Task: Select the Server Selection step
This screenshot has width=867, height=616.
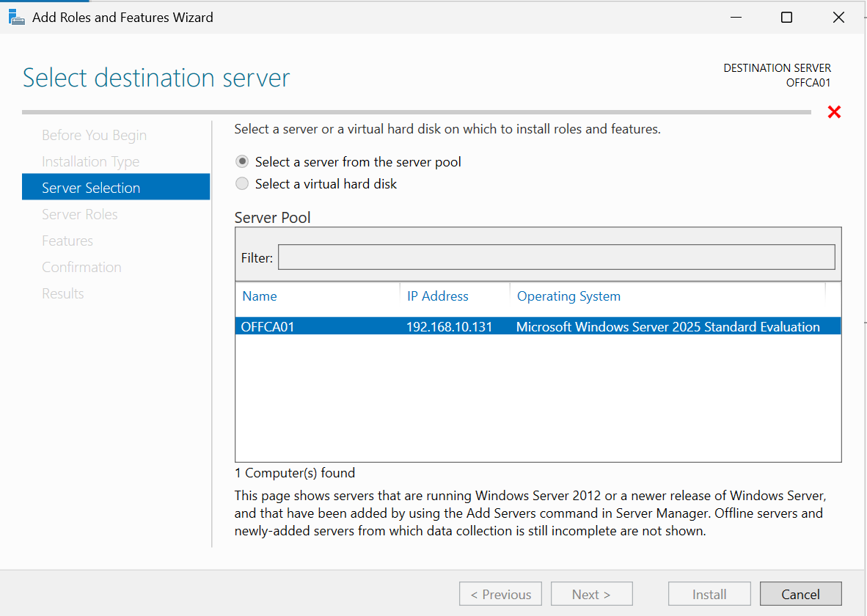Action: [x=91, y=188]
